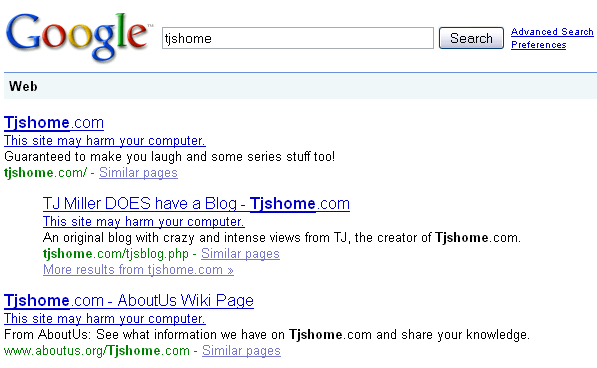The image size is (597, 368).
Task: Open Similar pages for aboutus.org result
Action: click(241, 350)
